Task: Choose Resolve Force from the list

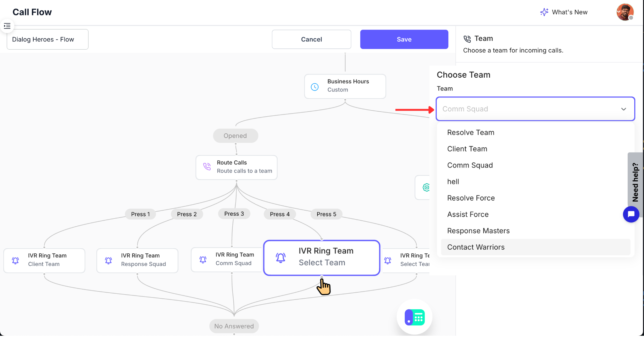Action: point(536,198)
